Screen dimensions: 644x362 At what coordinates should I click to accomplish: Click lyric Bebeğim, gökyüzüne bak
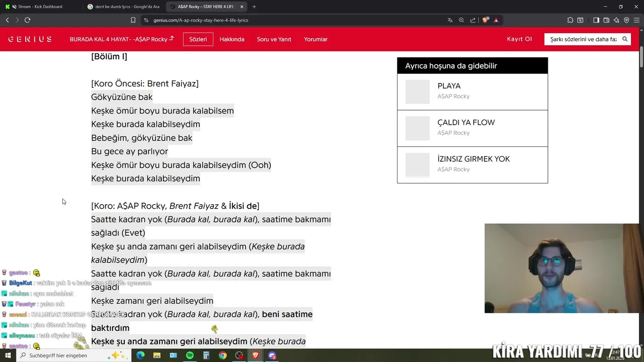point(141,138)
